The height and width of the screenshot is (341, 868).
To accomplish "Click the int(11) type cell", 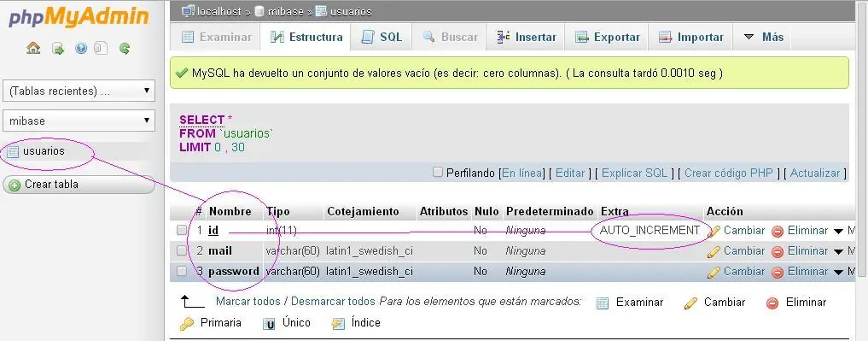I will 281,231.
